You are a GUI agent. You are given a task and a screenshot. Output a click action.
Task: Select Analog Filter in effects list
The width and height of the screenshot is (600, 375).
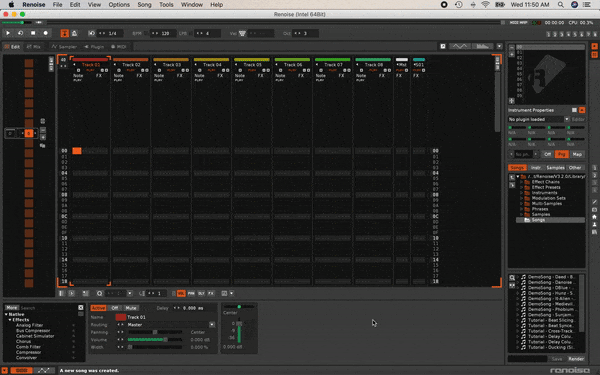click(29, 325)
